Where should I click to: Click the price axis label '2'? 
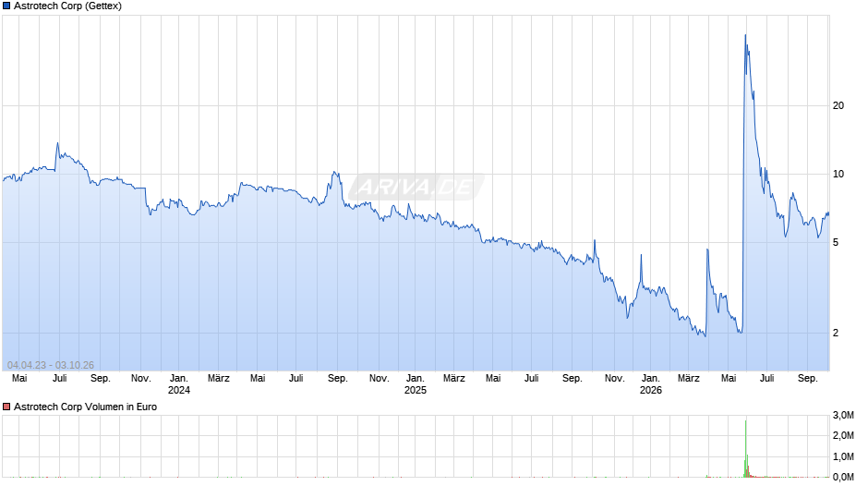(x=836, y=333)
